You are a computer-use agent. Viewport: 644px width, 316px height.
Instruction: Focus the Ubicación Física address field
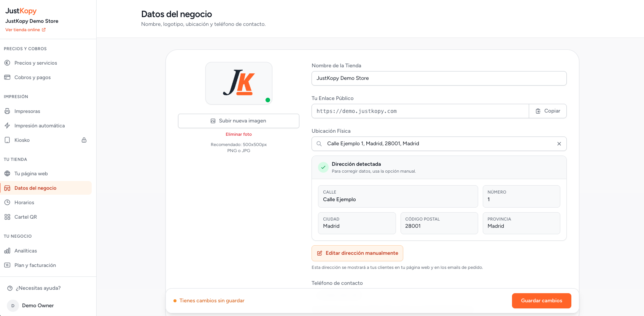[439, 144]
